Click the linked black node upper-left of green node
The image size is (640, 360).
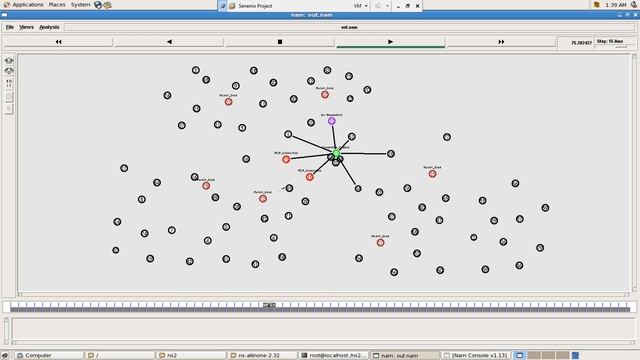(288, 134)
